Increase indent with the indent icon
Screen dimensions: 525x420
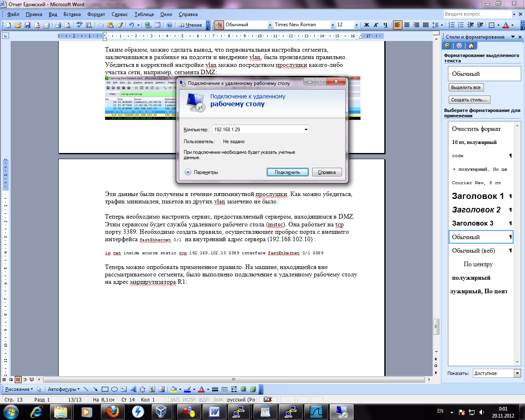480,25
